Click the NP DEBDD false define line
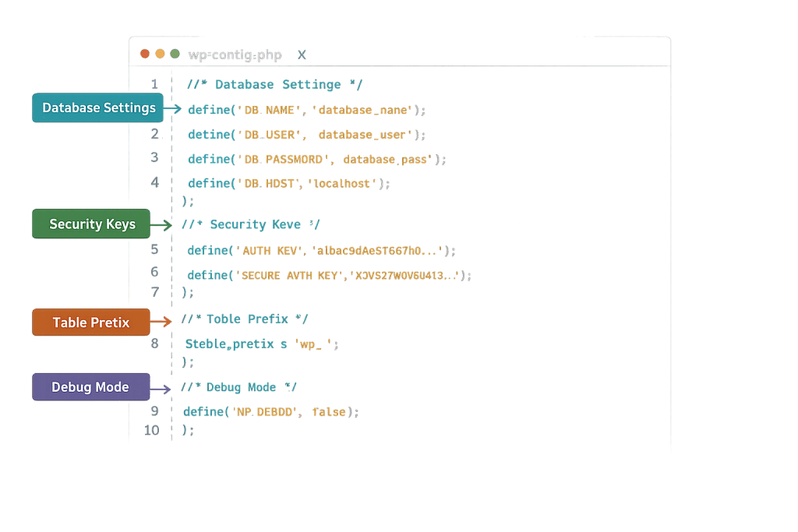The width and height of the screenshot is (798, 532). click(x=271, y=412)
